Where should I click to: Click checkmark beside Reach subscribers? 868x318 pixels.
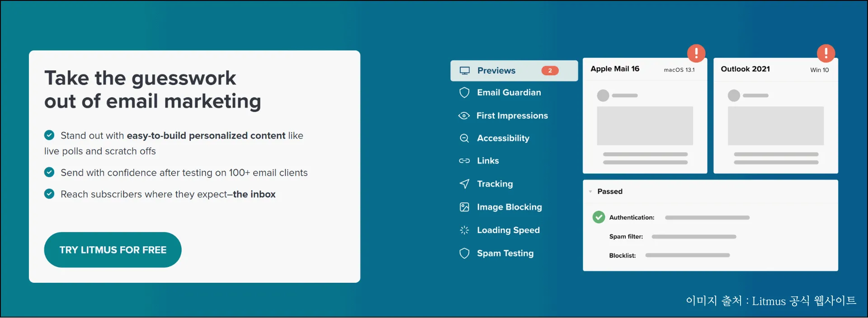coord(49,194)
